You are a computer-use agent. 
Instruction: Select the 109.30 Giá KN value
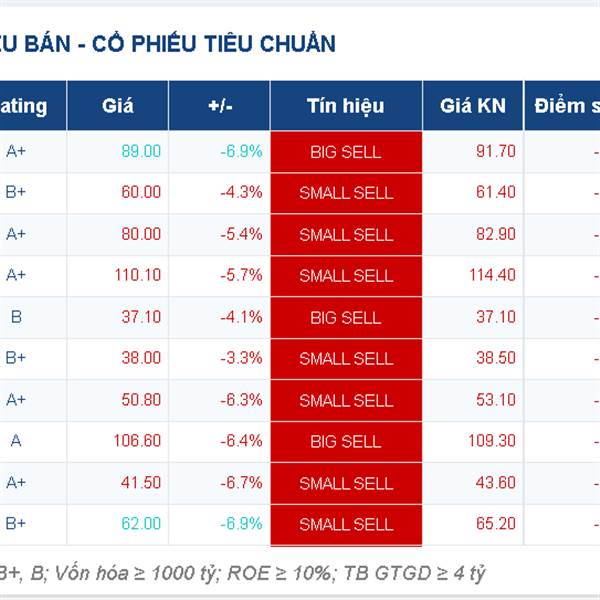[492, 440]
